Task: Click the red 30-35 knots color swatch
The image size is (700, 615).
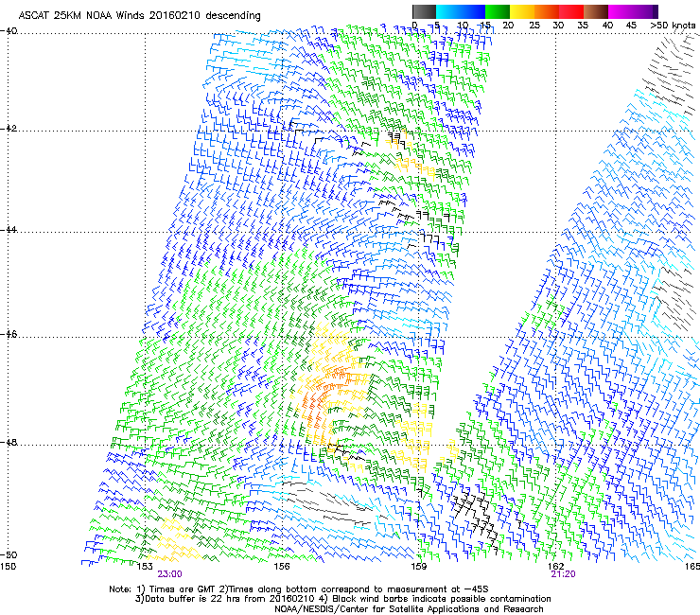Action: tap(571, 11)
